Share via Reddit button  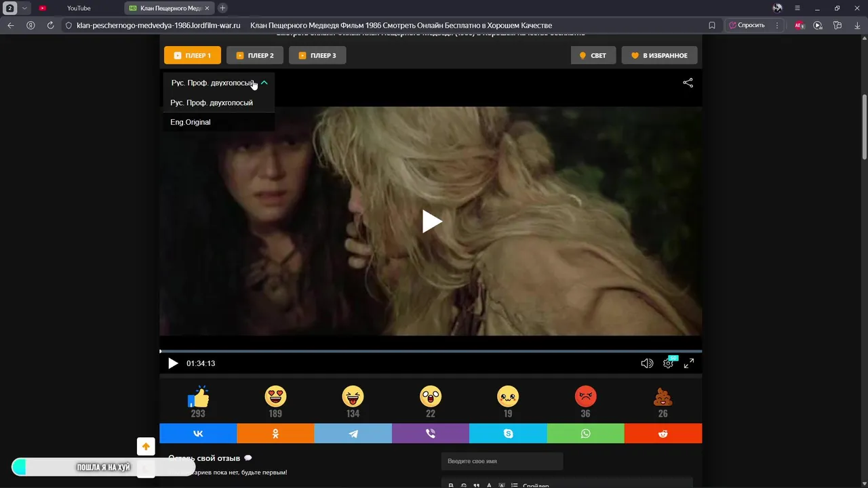[663, 434]
